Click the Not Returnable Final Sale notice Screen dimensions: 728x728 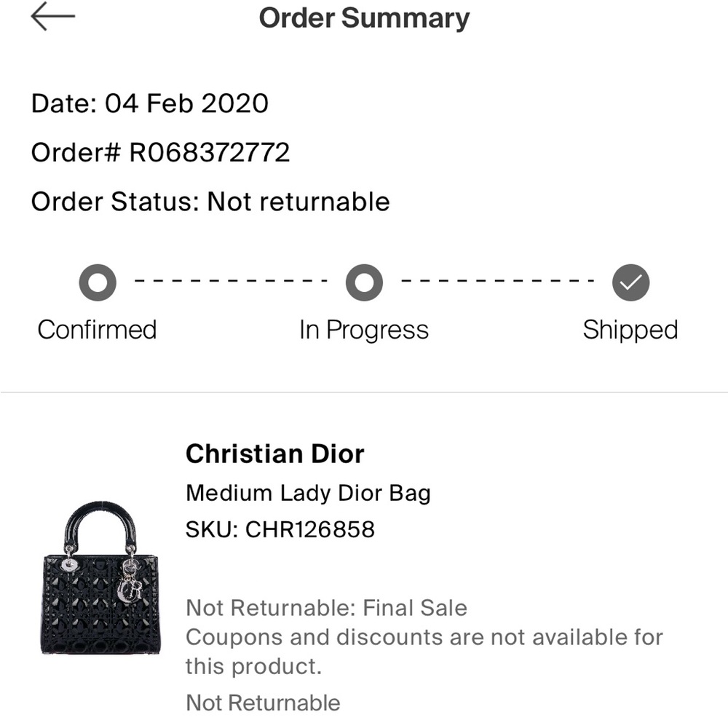[327, 607]
